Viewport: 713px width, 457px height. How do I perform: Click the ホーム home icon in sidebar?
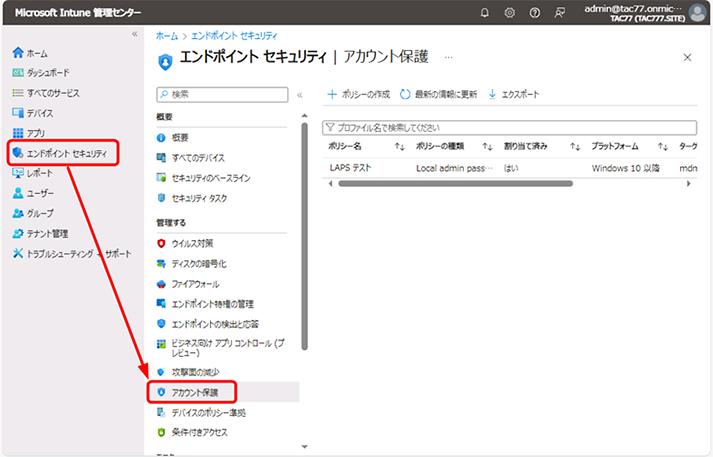pos(18,53)
